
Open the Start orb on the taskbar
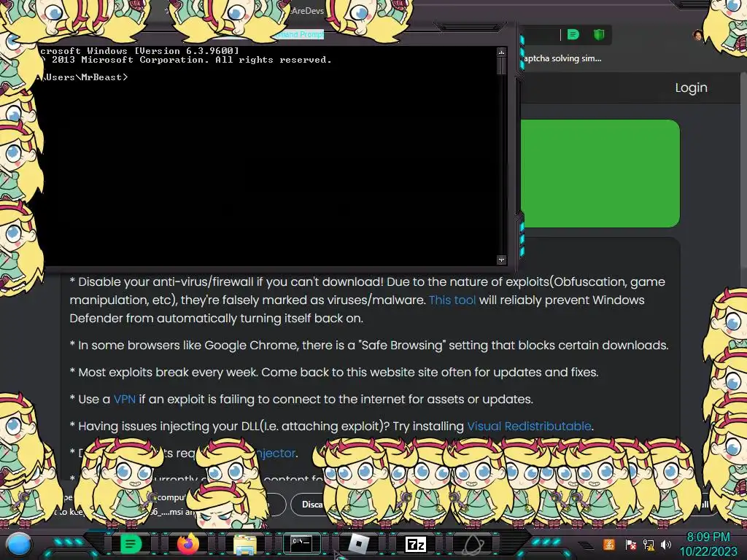click(x=19, y=545)
